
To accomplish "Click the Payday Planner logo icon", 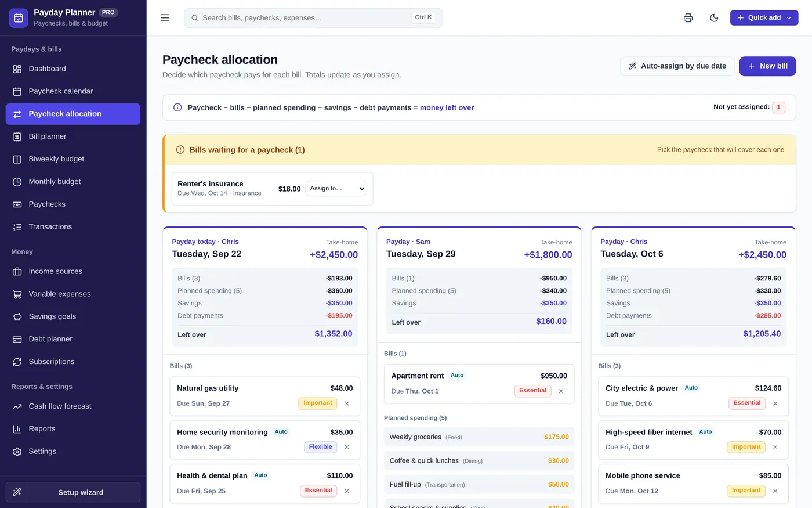I will [19, 18].
